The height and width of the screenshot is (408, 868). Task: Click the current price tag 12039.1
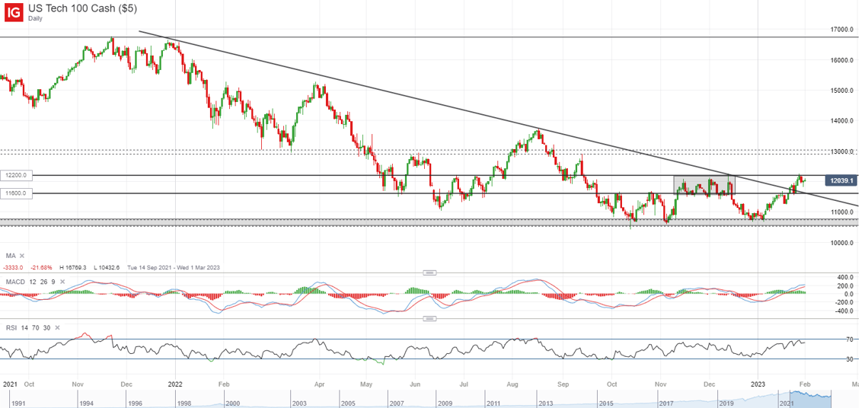tap(841, 180)
